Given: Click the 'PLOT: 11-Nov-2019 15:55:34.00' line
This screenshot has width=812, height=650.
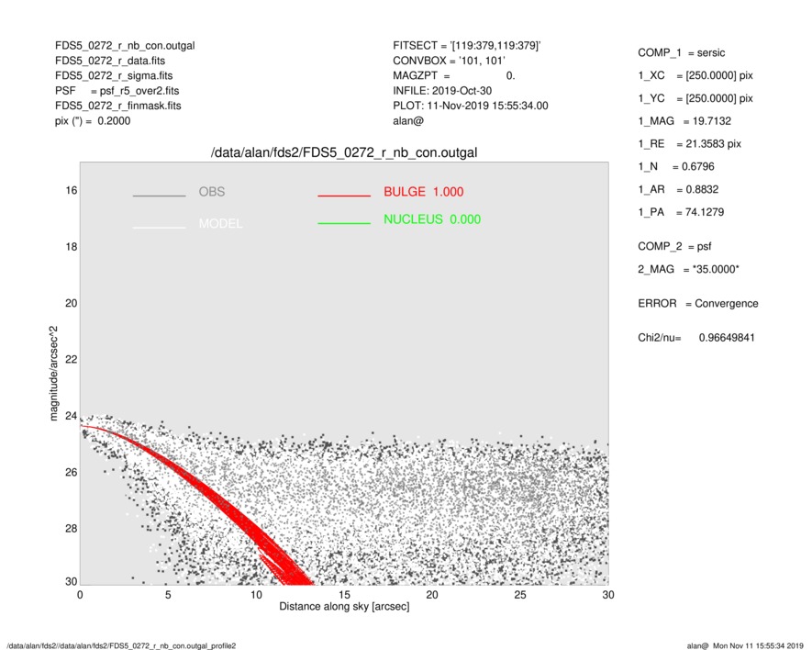Looking at the screenshot, I should 470,106.
